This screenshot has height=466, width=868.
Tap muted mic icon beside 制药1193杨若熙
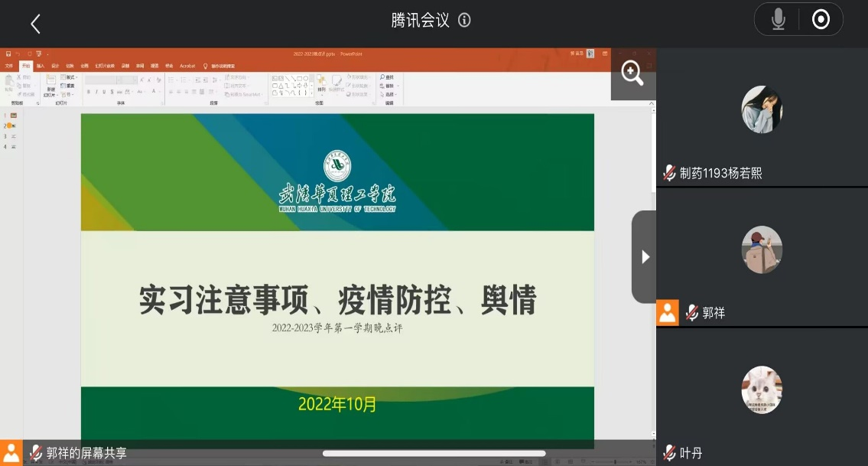click(x=669, y=173)
